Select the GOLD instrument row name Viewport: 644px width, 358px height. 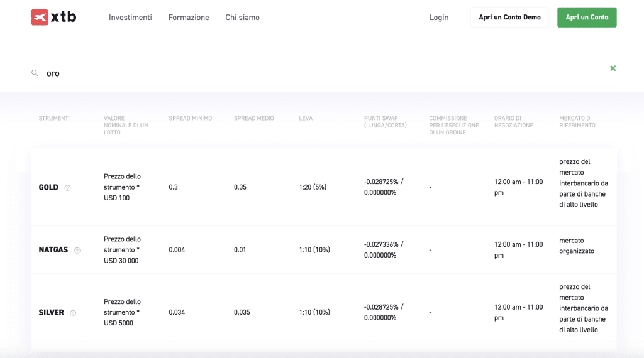pyautogui.click(x=48, y=187)
